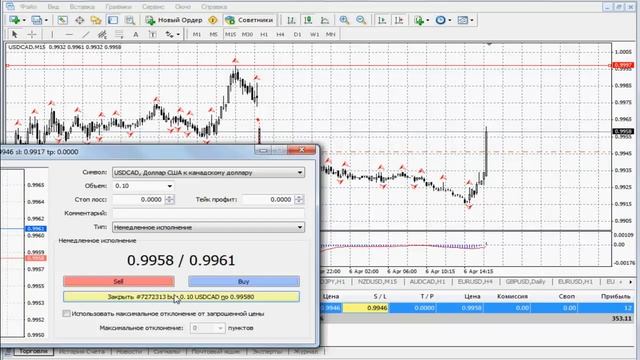Set timeframe to M5
The height and width of the screenshot is (360, 640).
[213, 34]
